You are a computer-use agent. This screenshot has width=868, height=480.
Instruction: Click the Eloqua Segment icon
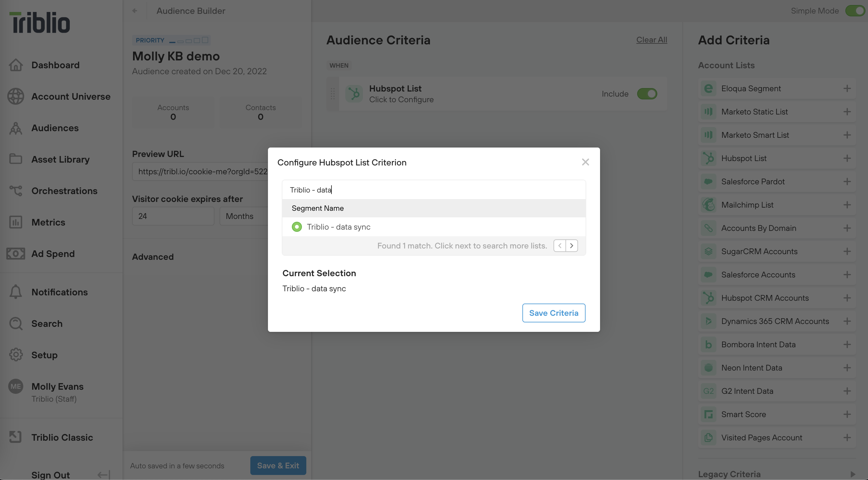pos(708,89)
